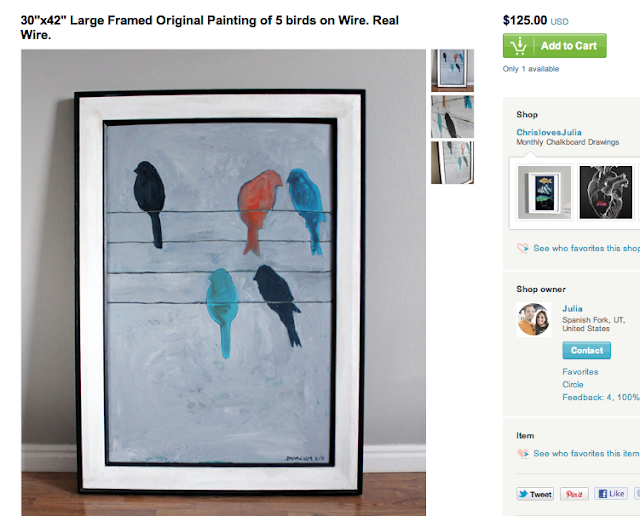Viewport: 640px width, 516px height.
Task: Open Julia's shop owner avatar
Action: (533, 320)
